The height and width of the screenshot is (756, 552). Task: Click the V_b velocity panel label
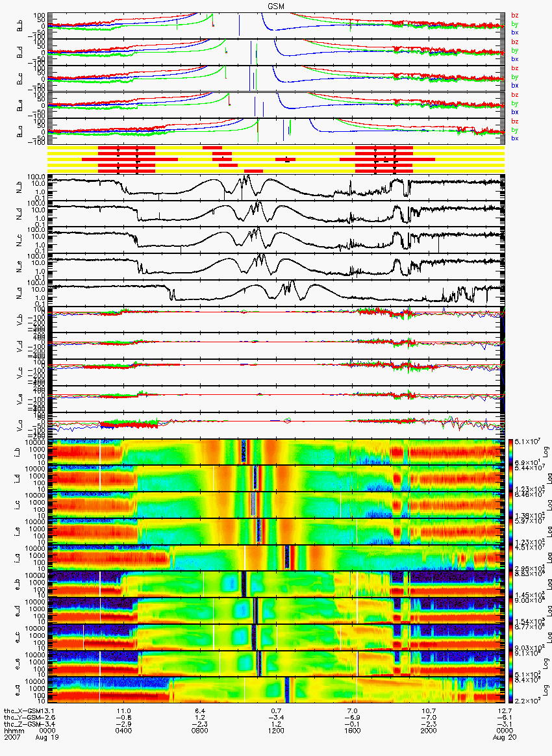click(20, 320)
